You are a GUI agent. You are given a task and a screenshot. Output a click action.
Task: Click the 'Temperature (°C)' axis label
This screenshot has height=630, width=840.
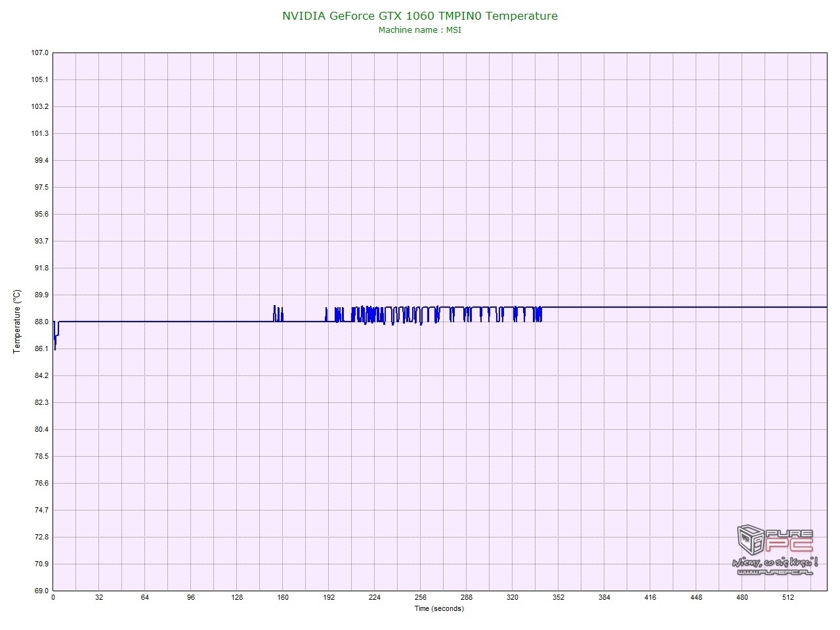tap(17, 322)
